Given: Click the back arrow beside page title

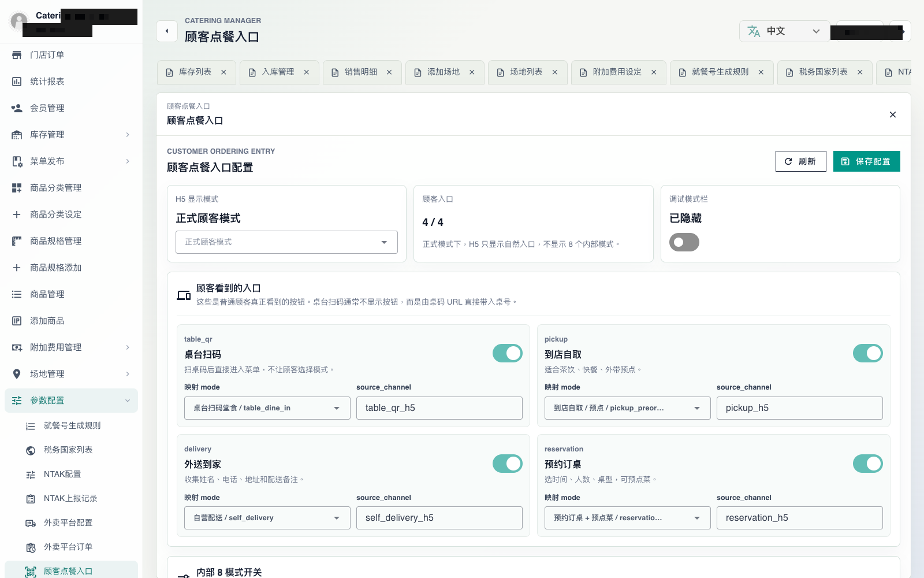Looking at the screenshot, I should point(167,31).
